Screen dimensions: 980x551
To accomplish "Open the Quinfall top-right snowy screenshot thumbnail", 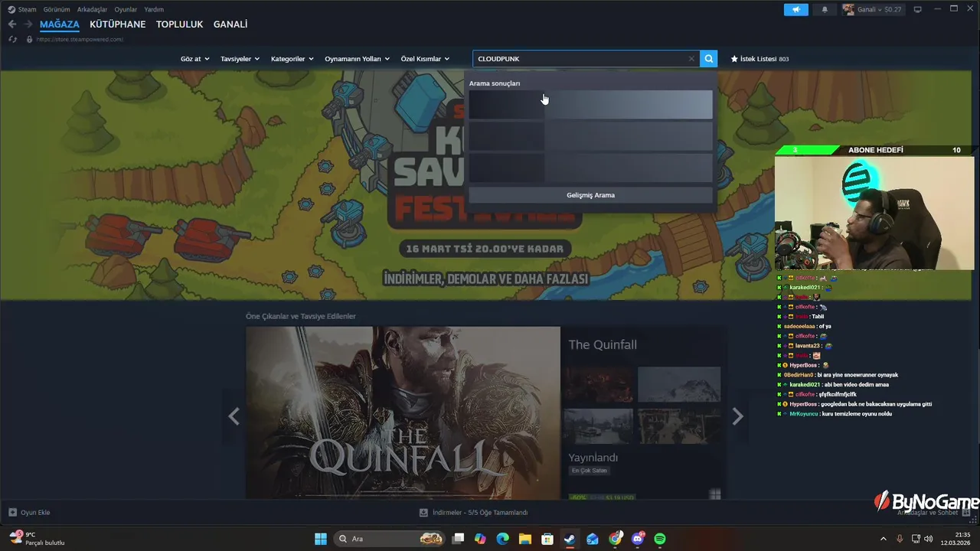I will pos(679,385).
